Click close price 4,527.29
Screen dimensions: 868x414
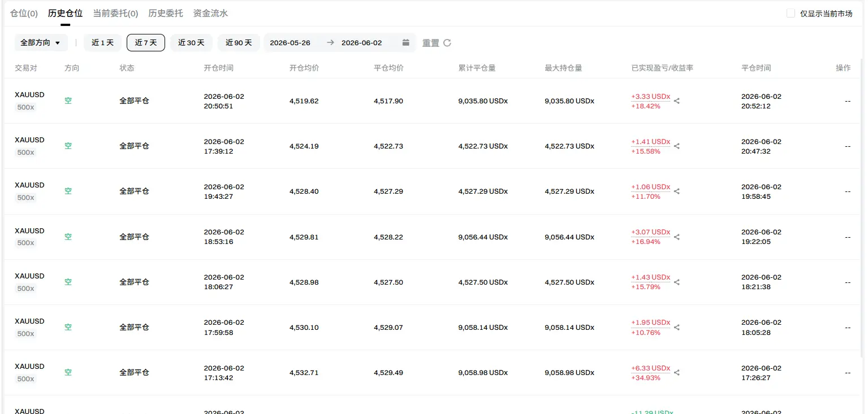tap(388, 191)
